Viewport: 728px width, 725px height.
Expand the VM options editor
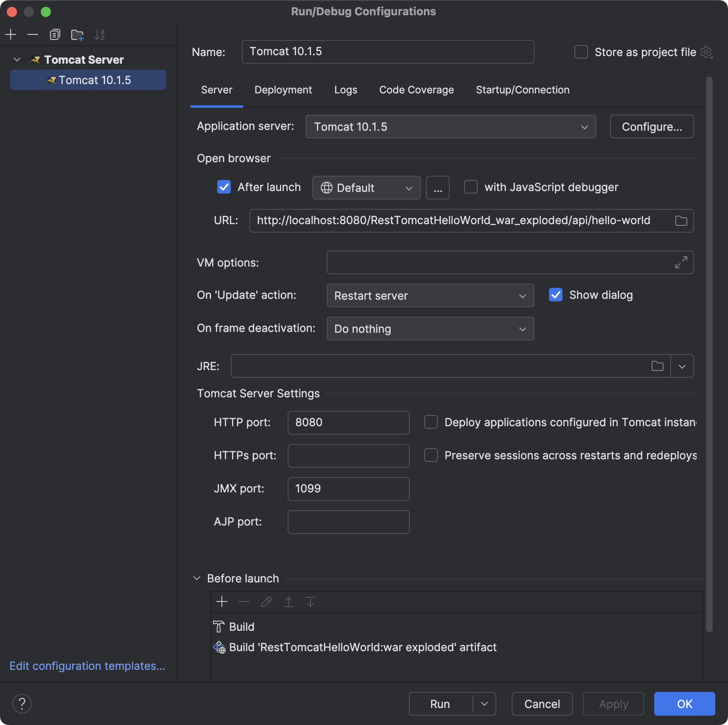[x=681, y=262]
